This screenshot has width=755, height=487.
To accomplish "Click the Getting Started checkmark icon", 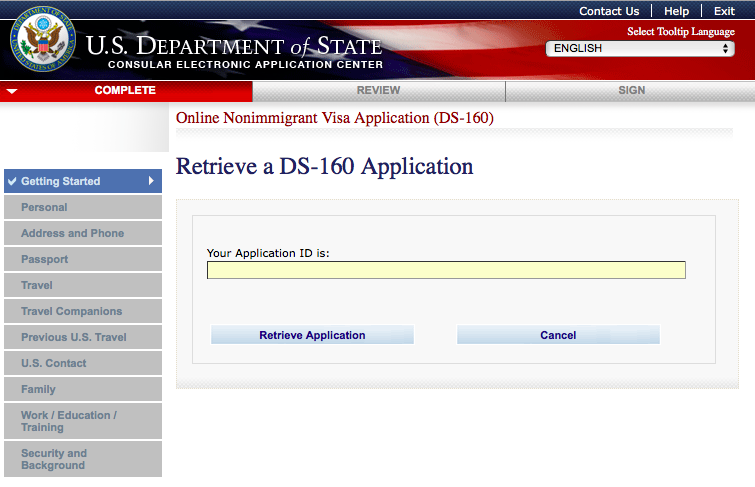I will click(12, 181).
